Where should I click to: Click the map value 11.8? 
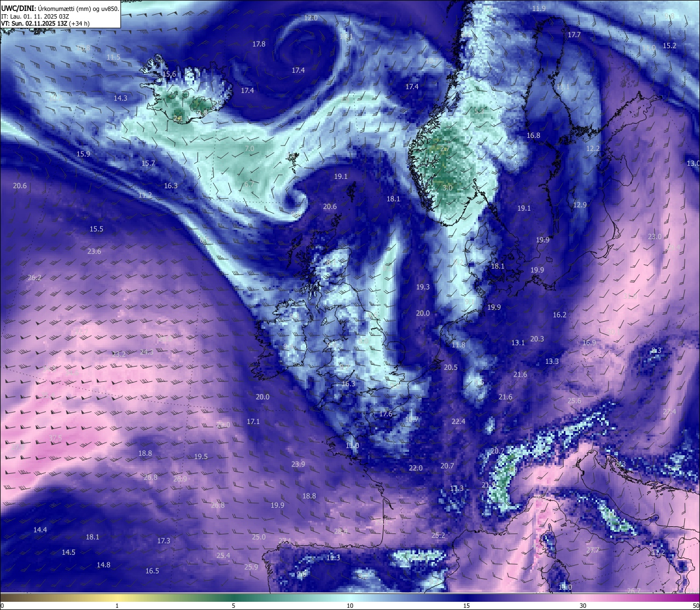[458, 345]
